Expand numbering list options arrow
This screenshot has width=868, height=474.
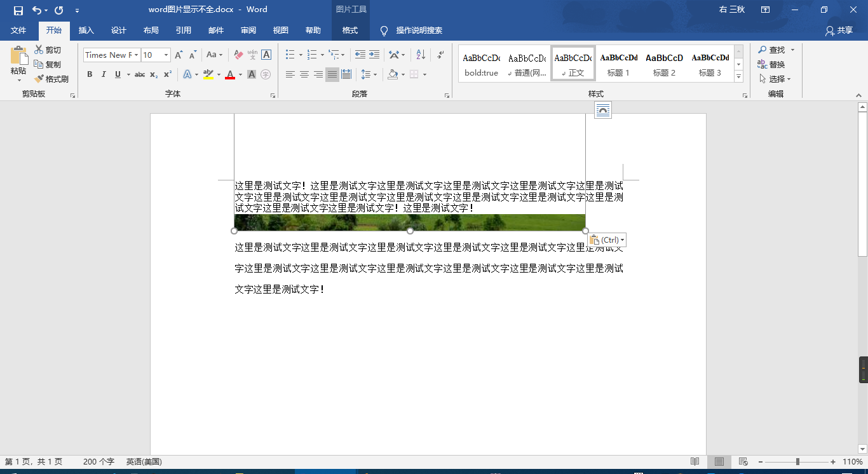(322, 55)
